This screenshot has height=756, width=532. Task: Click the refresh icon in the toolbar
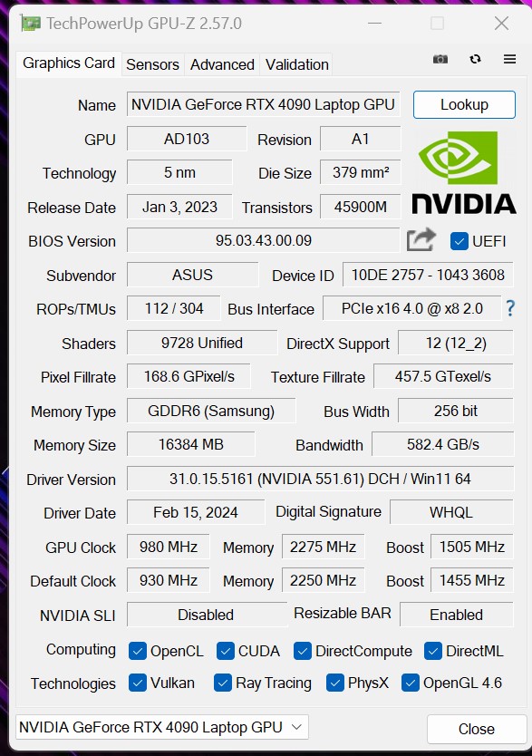click(x=475, y=59)
